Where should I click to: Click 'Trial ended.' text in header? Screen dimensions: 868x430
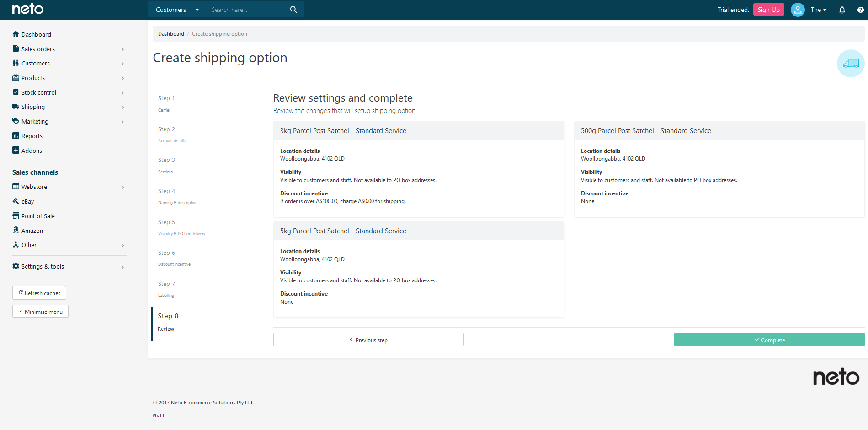pyautogui.click(x=733, y=10)
